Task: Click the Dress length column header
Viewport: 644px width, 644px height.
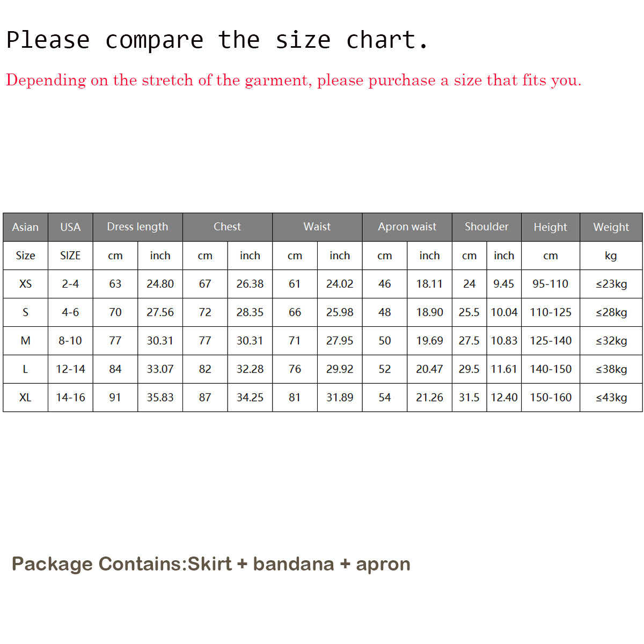Action: (137, 227)
